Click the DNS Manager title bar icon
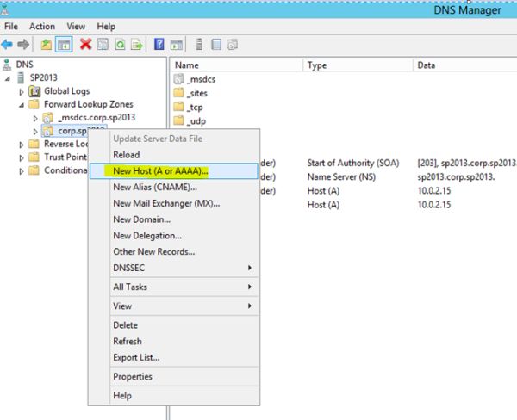 (x=4, y=9)
